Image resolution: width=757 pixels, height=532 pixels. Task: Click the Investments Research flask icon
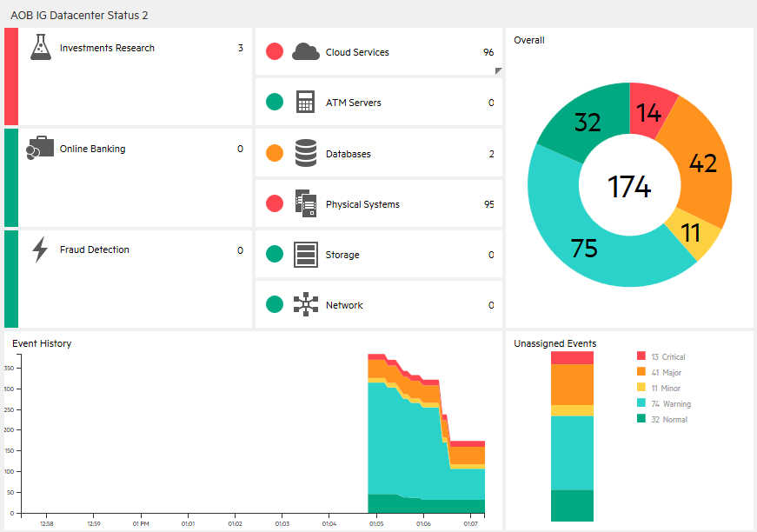[x=41, y=47]
